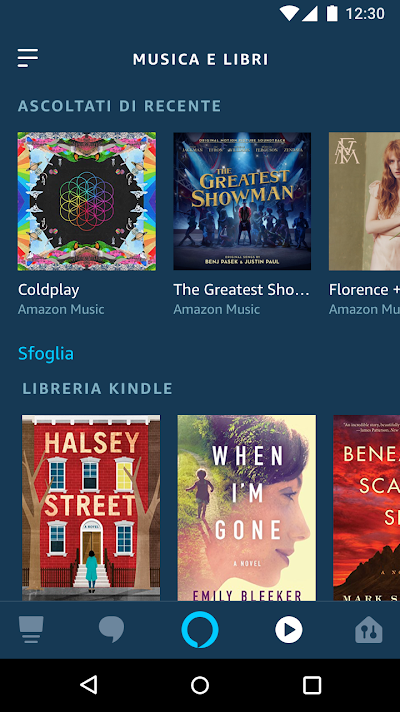
Task: Open the Play media tab icon
Action: [x=289, y=630]
